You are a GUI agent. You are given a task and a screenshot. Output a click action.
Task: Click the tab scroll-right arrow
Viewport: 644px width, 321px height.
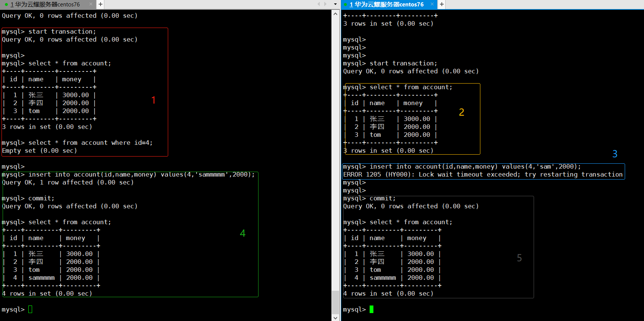[326, 4]
